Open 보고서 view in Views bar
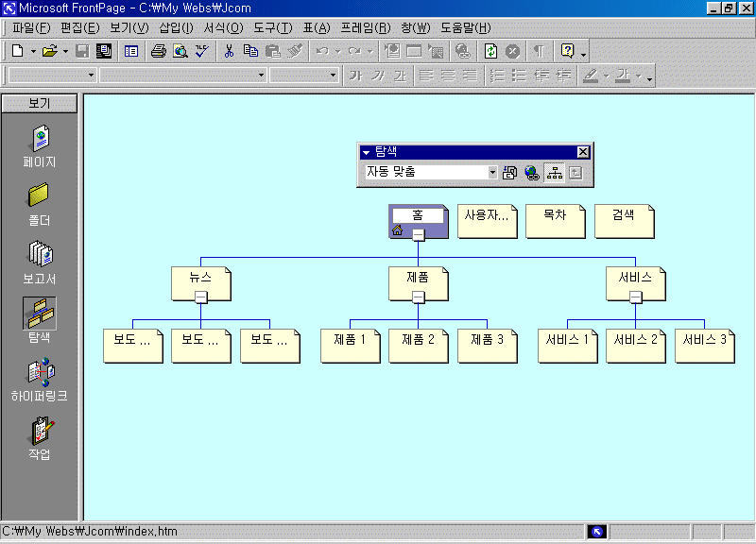This screenshot has width=756, height=544. [x=40, y=263]
